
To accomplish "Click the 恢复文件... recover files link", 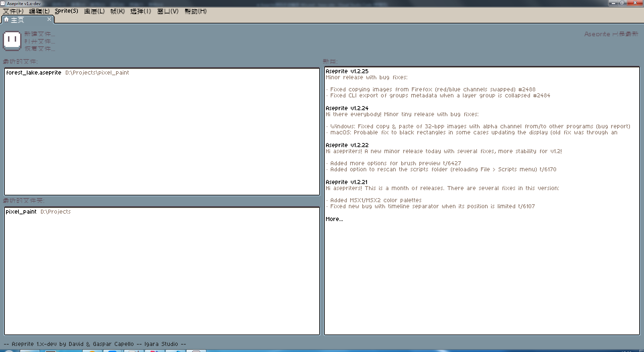I will [40, 49].
